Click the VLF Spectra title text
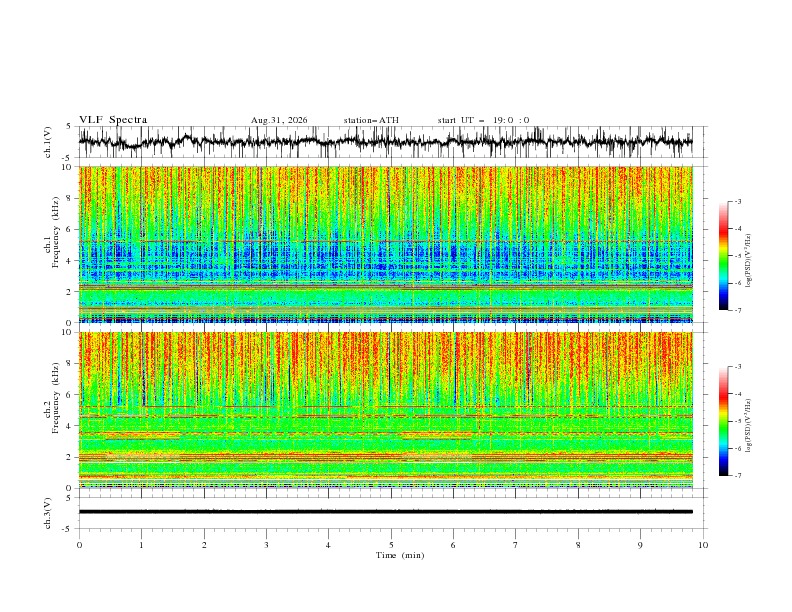This screenshot has height=612, width=792. tap(113, 120)
